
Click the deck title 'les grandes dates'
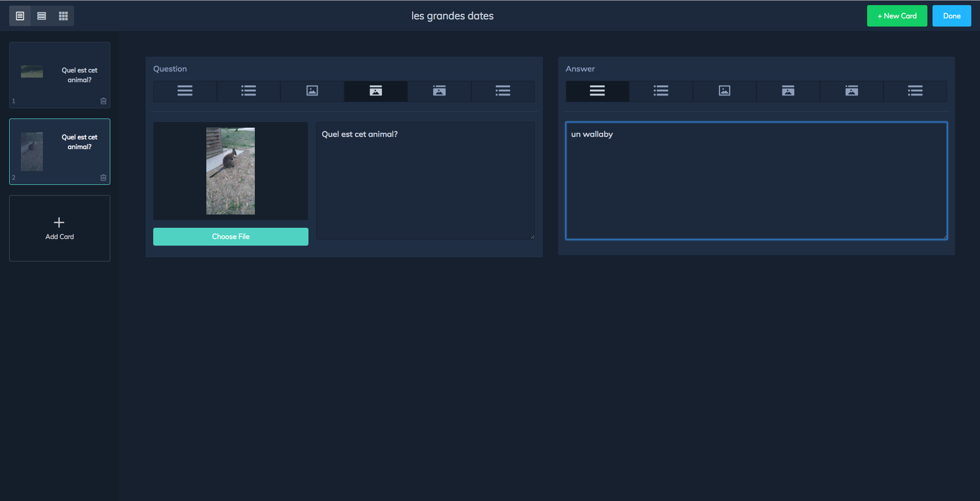(x=452, y=16)
